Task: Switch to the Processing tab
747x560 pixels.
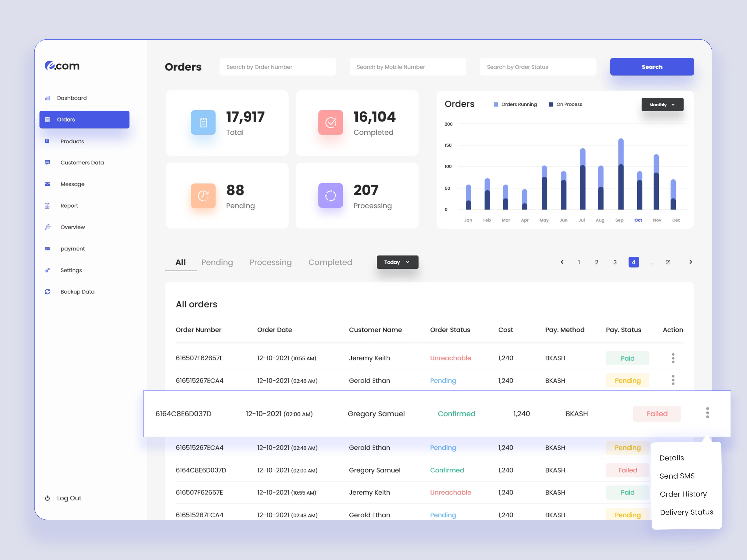Action: [270, 262]
